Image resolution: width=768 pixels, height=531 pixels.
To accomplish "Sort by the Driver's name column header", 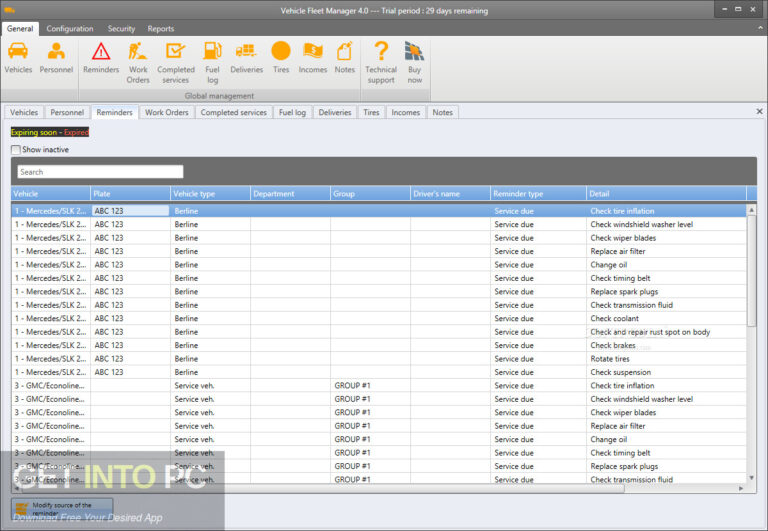I will click(x=450, y=193).
